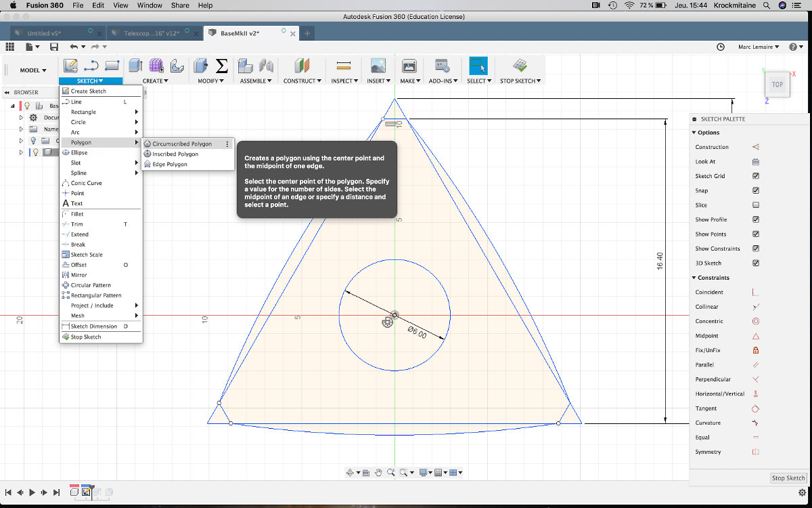The image size is (812, 508).
Task: Expand the Document Settings tree node
Action: pos(21,118)
